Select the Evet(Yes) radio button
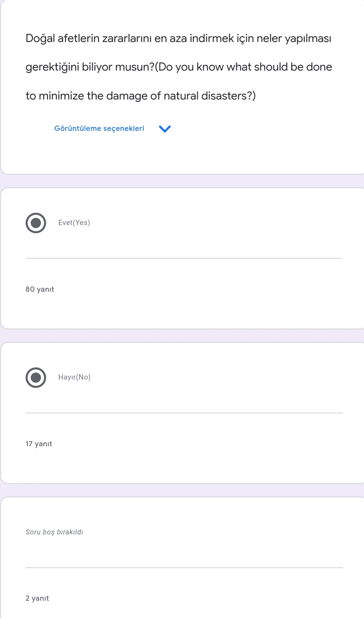 click(36, 223)
